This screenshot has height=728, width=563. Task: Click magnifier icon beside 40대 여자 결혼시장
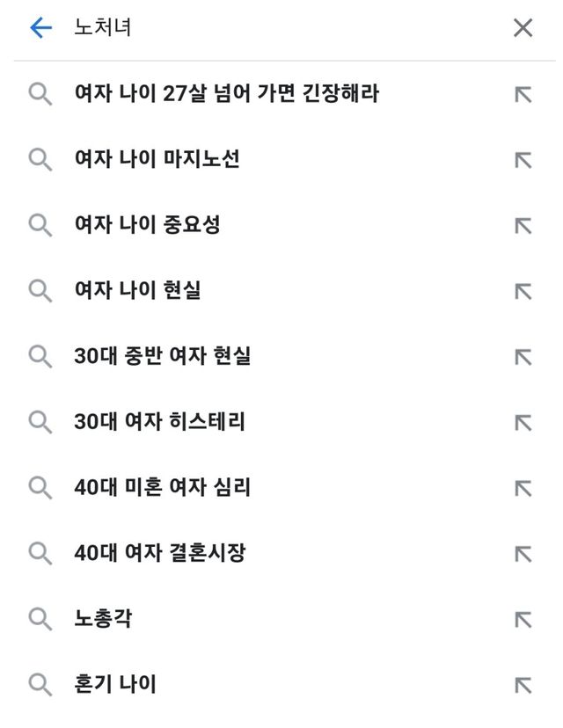(x=40, y=554)
